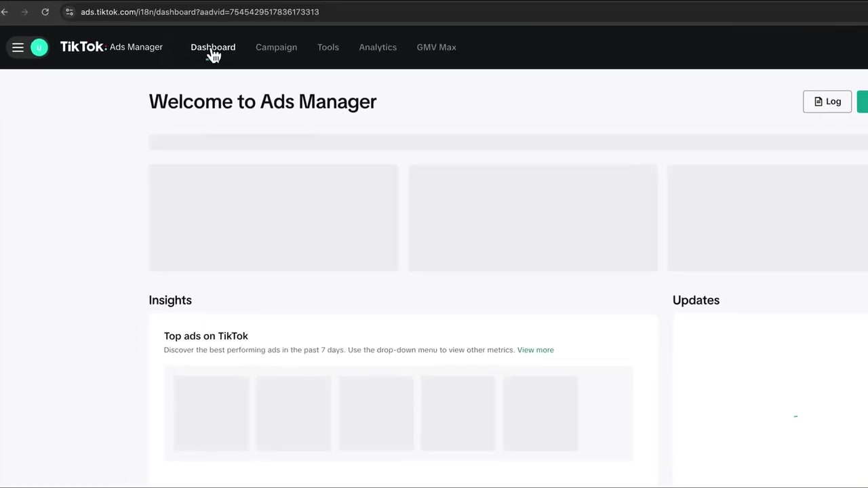The image size is (868, 488).
Task: Open the Tools menu
Action: (x=328, y=47)
